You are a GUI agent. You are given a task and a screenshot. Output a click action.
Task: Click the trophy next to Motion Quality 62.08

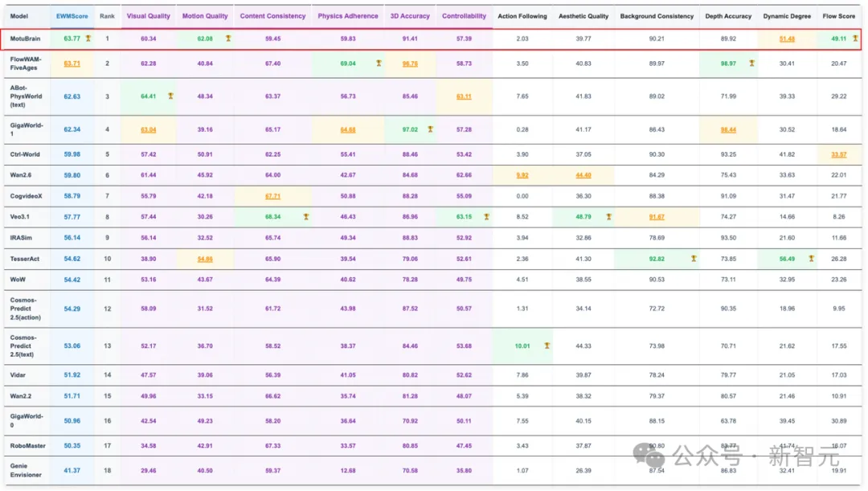point(228,39)
